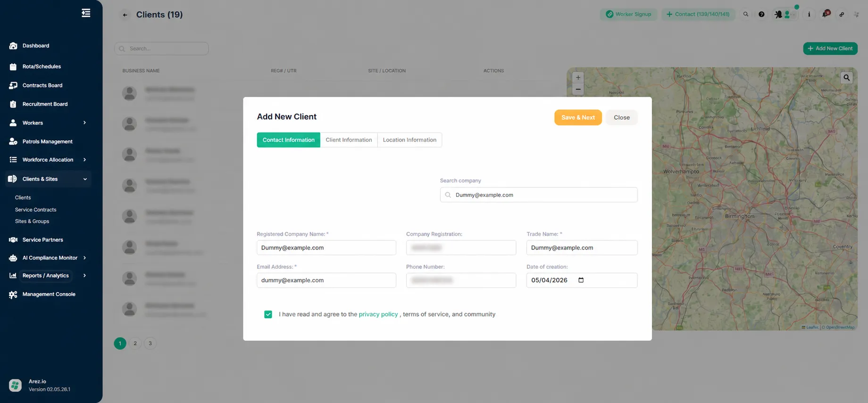The image size is (868, 403).
Task: Open the Rota/Schedules calendar icon
Action: [x=13, y=66]
